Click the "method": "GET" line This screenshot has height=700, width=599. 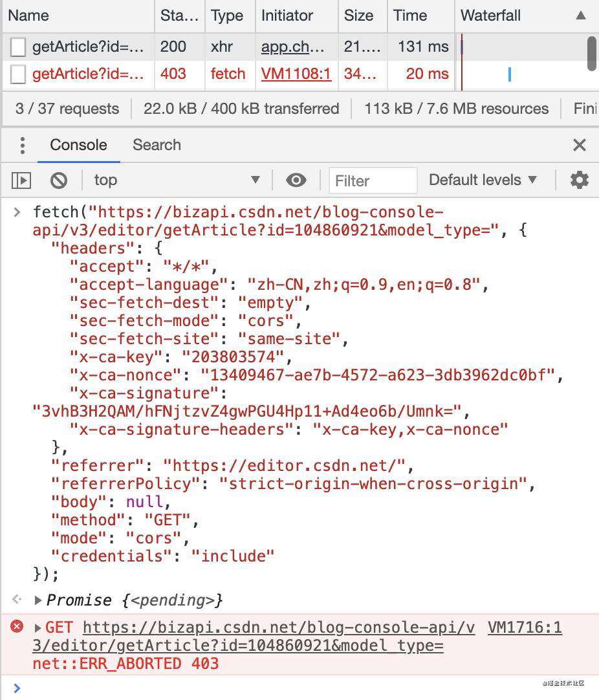pyautogui.click(x=125, y=520)
